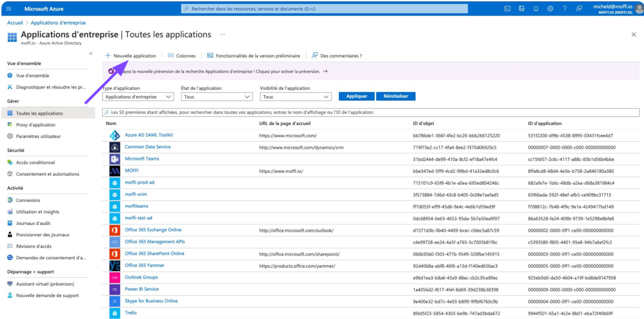Click the Skype for Business SF icon
This screenshot has height=319, width=644.
click(x=115, y=302)
